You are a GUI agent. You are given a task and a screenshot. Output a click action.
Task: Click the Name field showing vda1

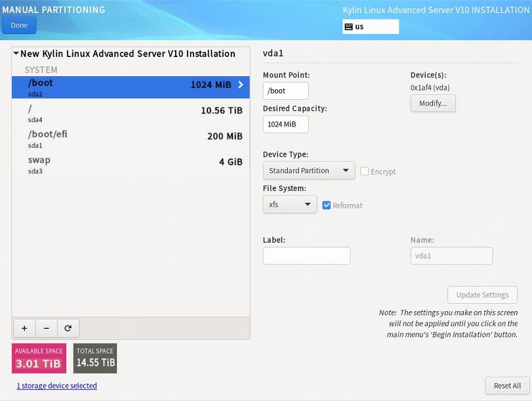pyautogui.click(x=451, y=256)
